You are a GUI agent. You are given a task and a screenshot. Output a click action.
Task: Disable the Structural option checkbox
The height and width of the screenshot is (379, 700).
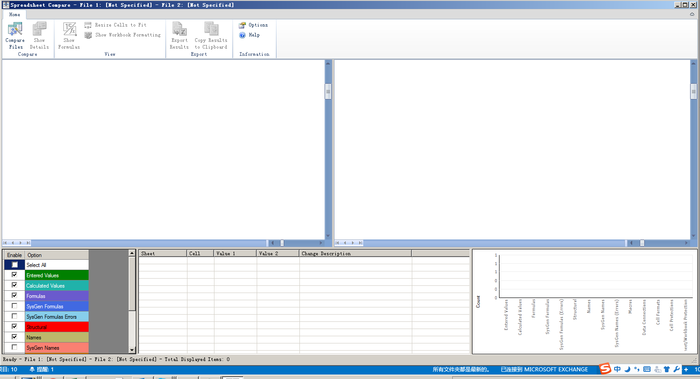pos(14,327)
